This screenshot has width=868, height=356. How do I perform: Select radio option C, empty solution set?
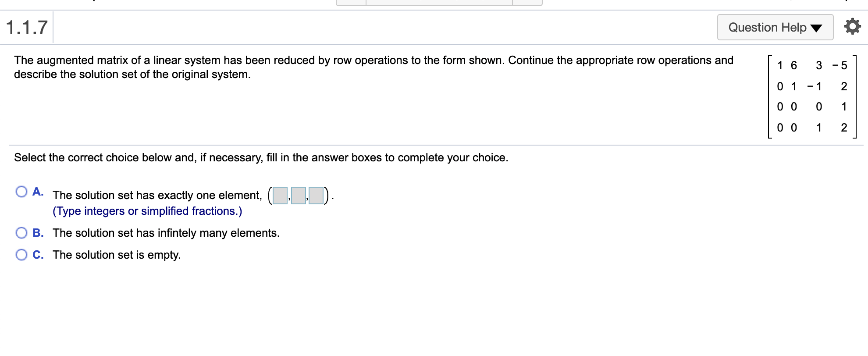click(x=21, y=255)
